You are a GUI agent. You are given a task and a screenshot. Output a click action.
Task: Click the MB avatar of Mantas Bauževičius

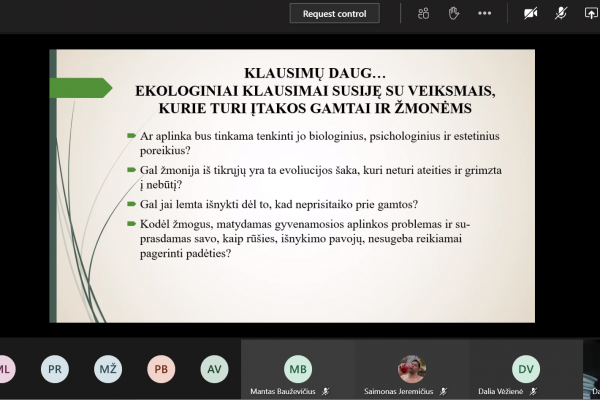(x=298, y=369)
